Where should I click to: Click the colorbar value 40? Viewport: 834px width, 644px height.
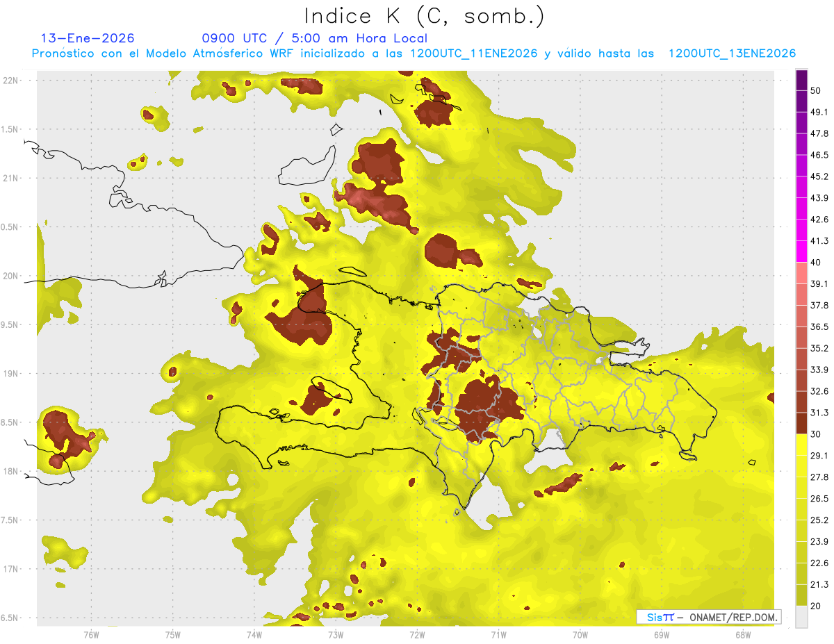click(815, 263)
